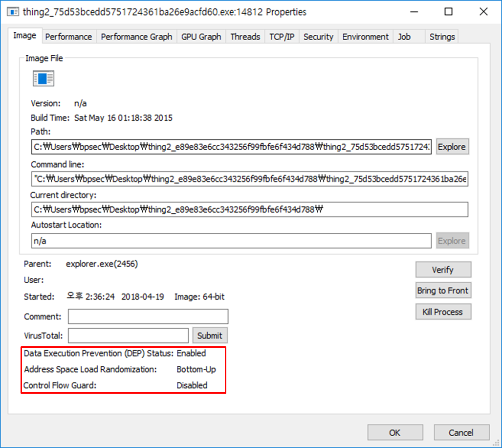This screenshot has width=502, height=448.
Task: Click the Comment text field
Action: point(148,316)
